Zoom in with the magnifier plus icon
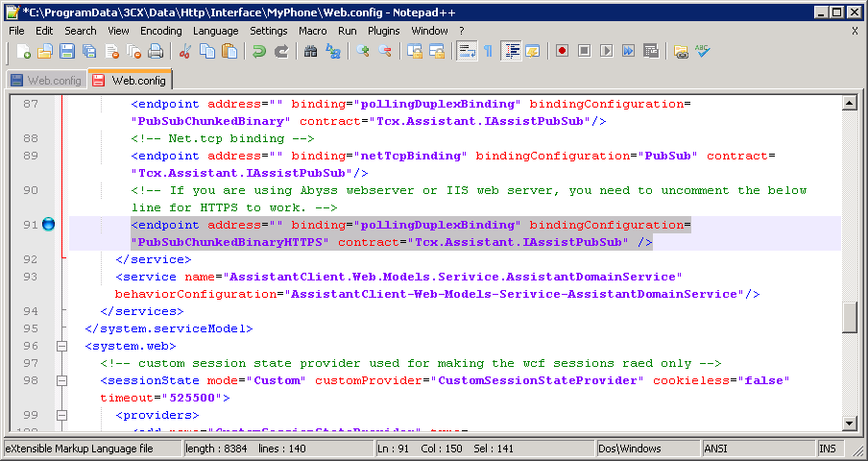The image size is (868, 461). point(363,52)
